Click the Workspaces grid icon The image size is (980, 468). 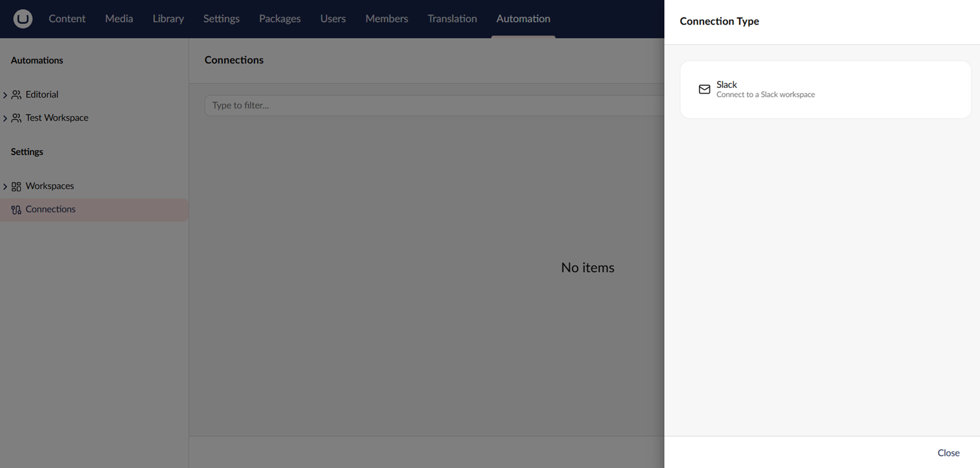click(x=16, y=187)
